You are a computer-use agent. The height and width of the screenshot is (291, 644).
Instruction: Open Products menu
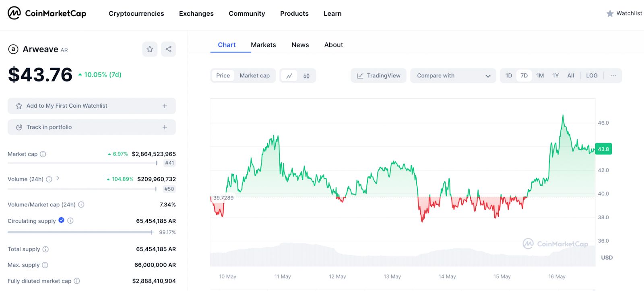coord(294,14)
